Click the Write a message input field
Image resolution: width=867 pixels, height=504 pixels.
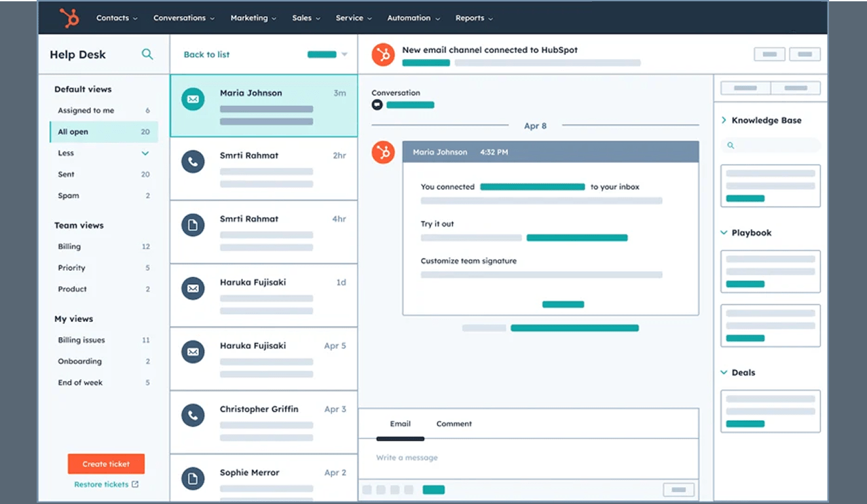click(527, 458)
